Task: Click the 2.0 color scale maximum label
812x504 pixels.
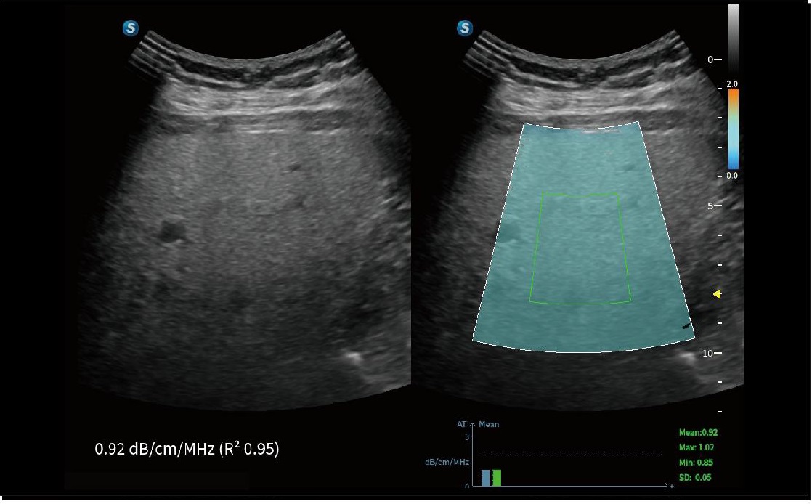Action: [x=732, y=84]
